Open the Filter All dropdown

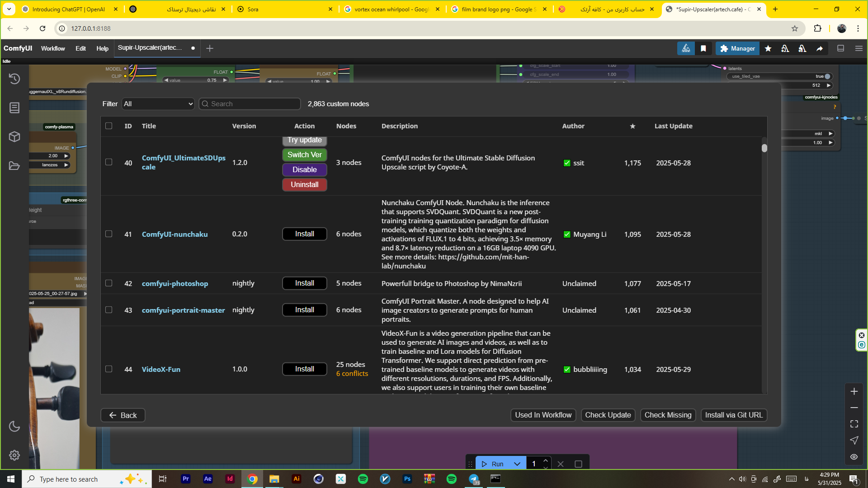pyautogui.click(x=158, y=104)
